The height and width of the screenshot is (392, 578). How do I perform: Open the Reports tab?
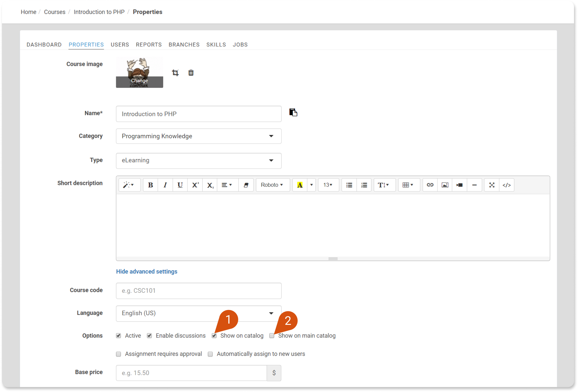coord(149,44)
